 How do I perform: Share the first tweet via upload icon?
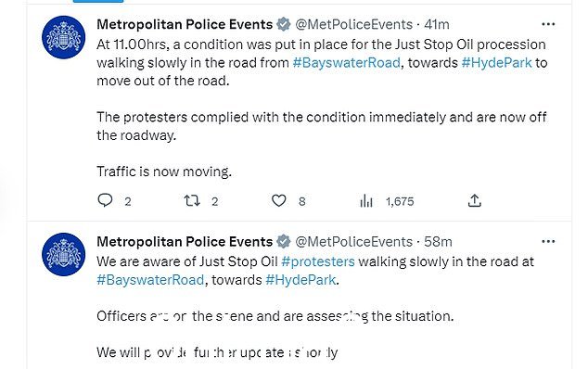(x=474, y=200)
